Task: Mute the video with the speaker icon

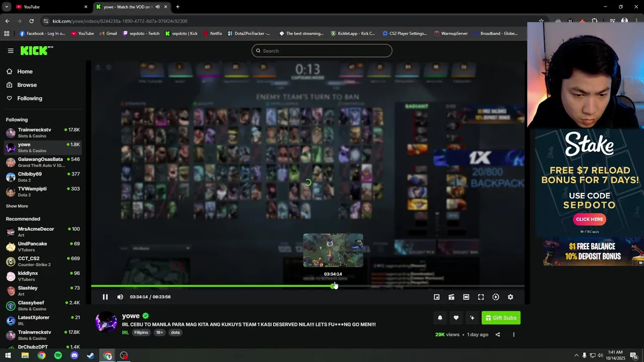Action: click(x=120, y=297)
